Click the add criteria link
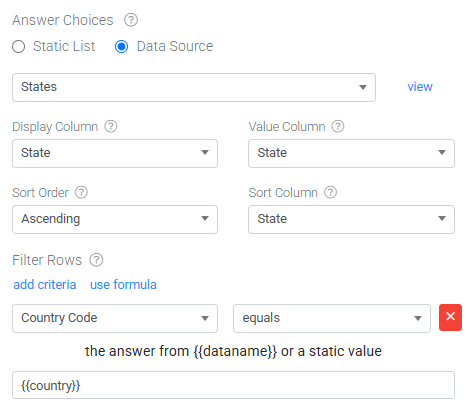 (45, 285)
